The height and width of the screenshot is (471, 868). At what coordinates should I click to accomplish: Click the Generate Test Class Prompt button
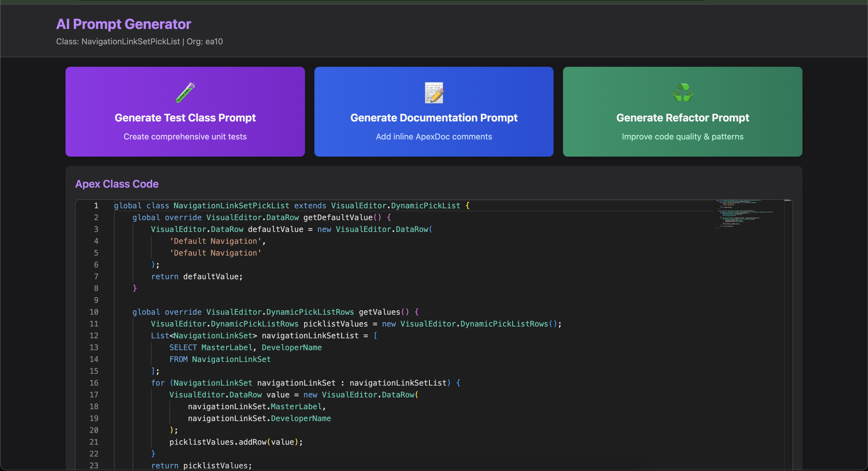pos(185,112)
